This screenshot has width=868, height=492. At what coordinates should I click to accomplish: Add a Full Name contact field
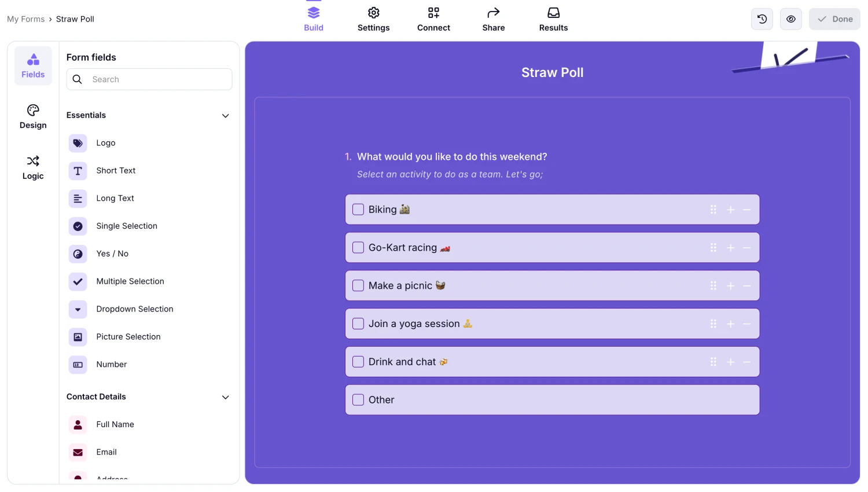click(115, 424)
